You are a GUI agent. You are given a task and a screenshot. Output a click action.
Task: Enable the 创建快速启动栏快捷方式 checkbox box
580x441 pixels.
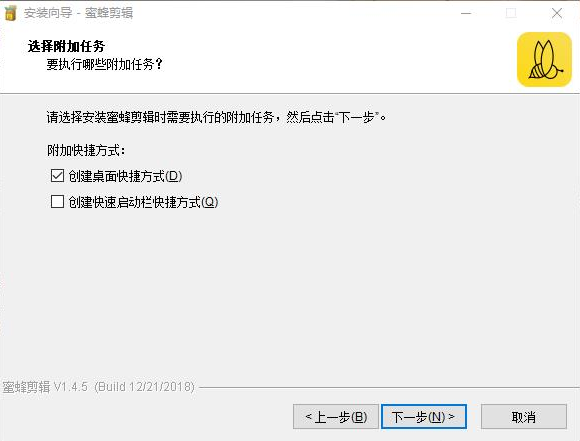coord(57,202)
